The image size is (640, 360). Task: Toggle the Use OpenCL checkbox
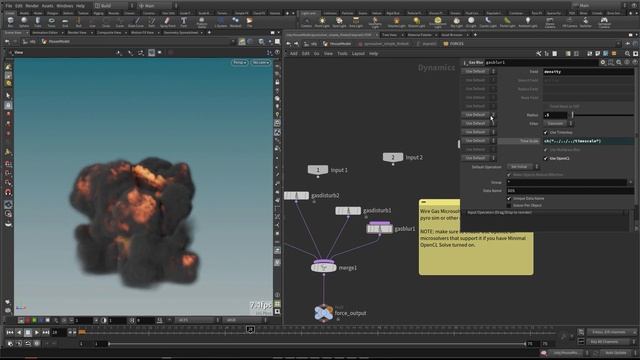[546, 158]
